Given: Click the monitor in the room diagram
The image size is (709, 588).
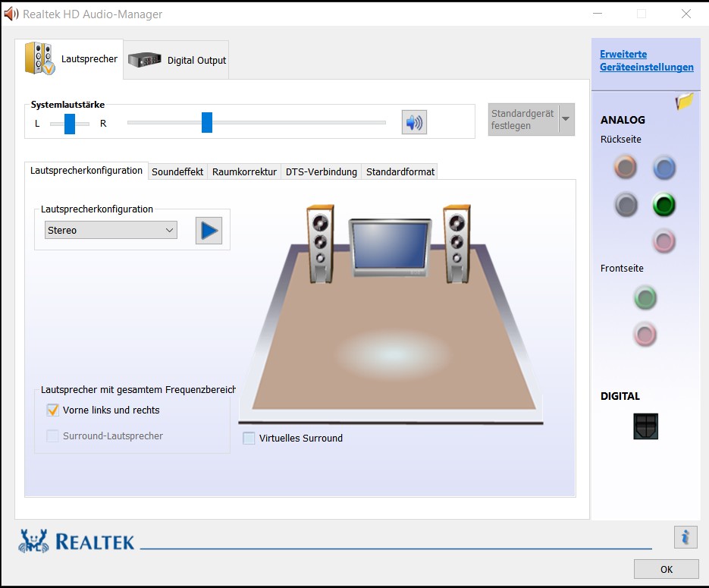Looking at the screenshot, I should 391,247.
